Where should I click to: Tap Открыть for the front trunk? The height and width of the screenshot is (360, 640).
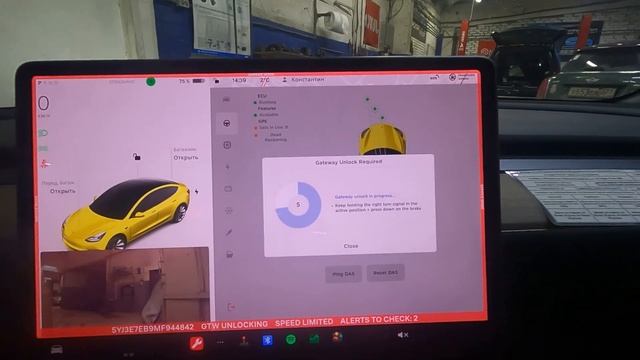click(x=63, y=191)
